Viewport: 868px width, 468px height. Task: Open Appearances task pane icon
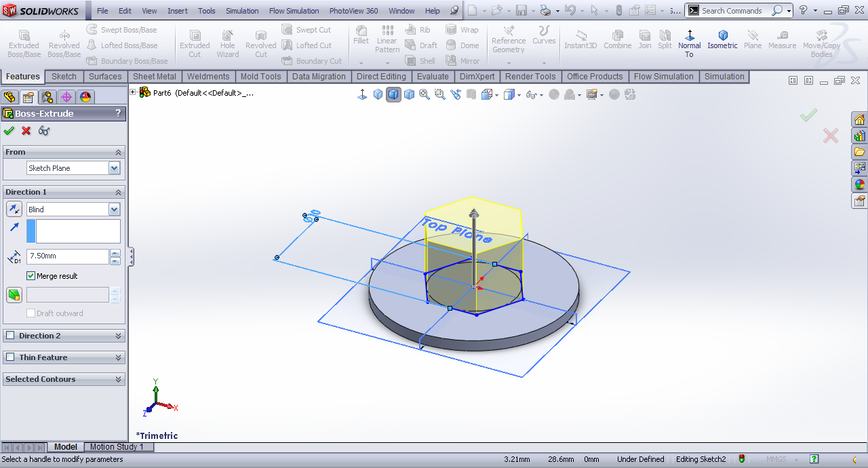click(x=860, y=184)
